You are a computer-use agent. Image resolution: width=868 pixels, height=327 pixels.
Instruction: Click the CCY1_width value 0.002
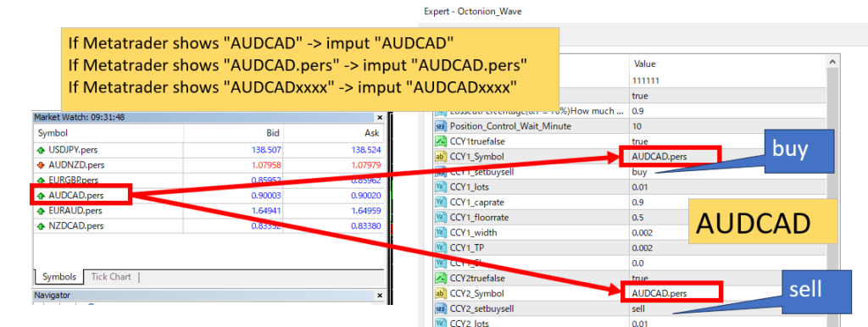[x=643, y=233]
